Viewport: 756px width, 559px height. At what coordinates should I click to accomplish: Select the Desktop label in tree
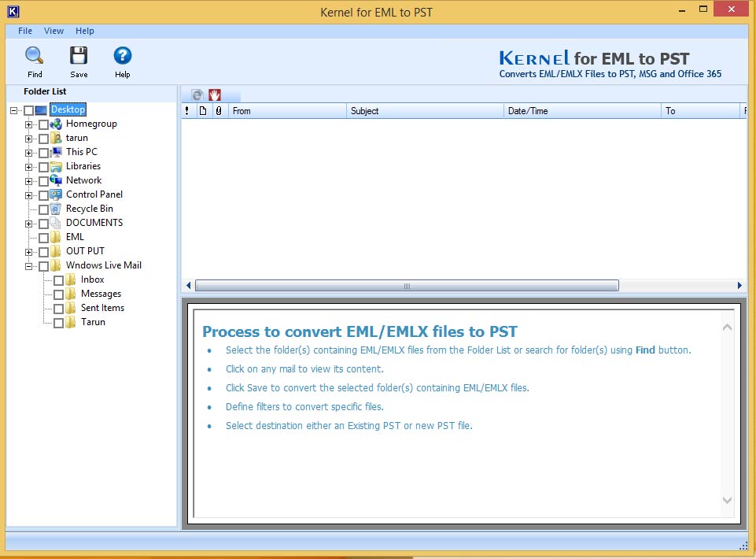(x=68, y=109)
